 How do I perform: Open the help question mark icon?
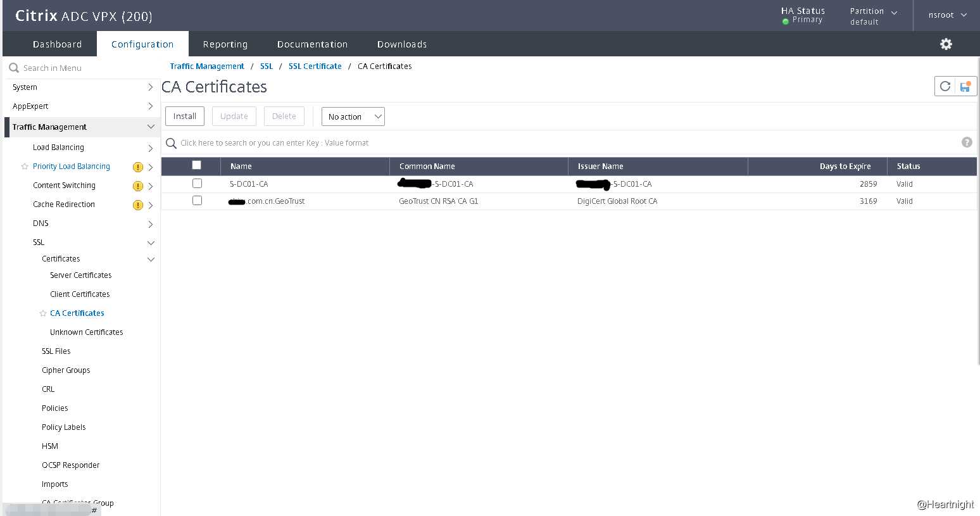click(x=967, y=142)
